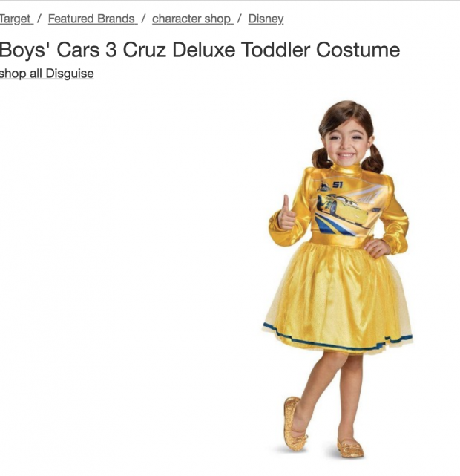
Task: Click the child's thumbs-up hand
Action: (x=286, y=213)
